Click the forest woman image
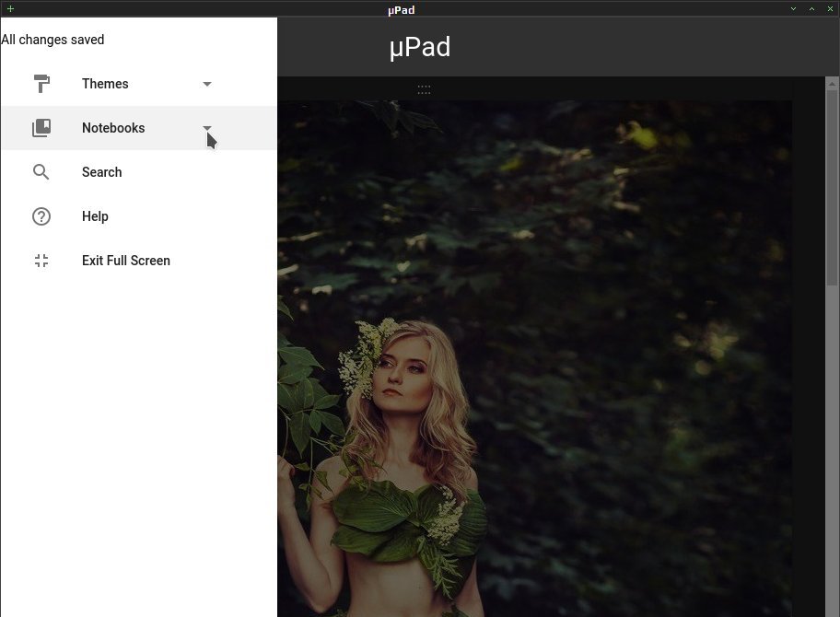 point(534,358)
